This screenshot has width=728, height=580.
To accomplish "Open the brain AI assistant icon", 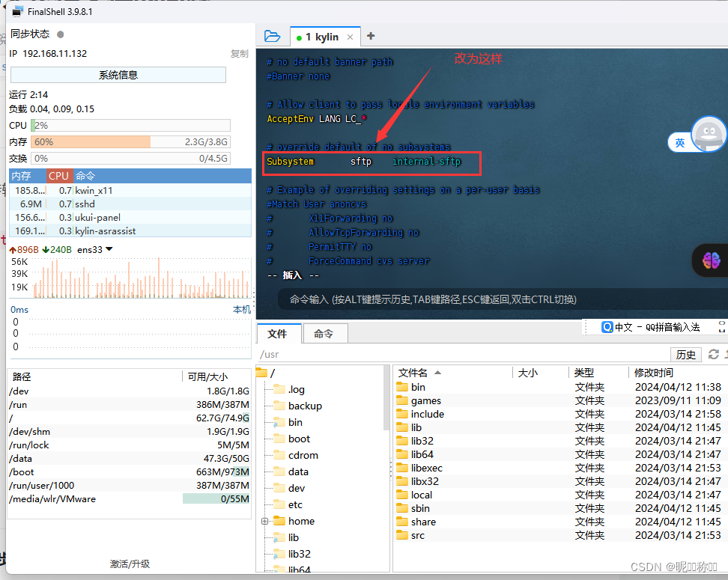I will click(x=712, y=260).
